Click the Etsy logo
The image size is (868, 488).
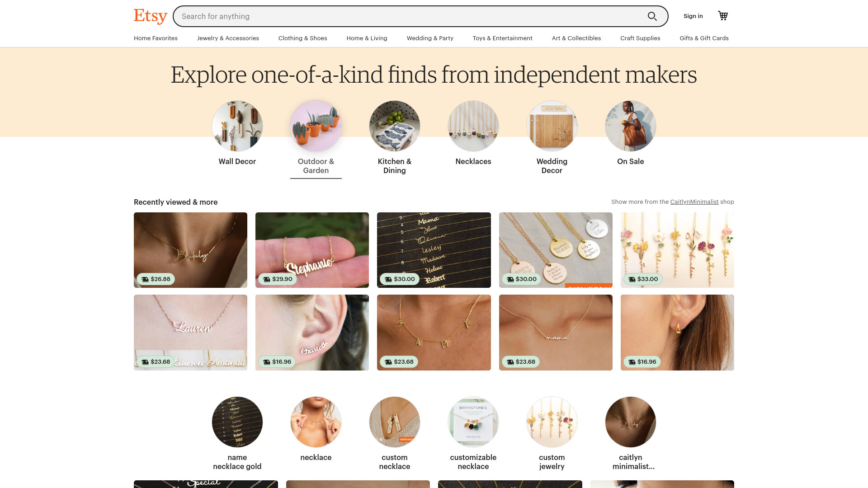tap(151, 16)
